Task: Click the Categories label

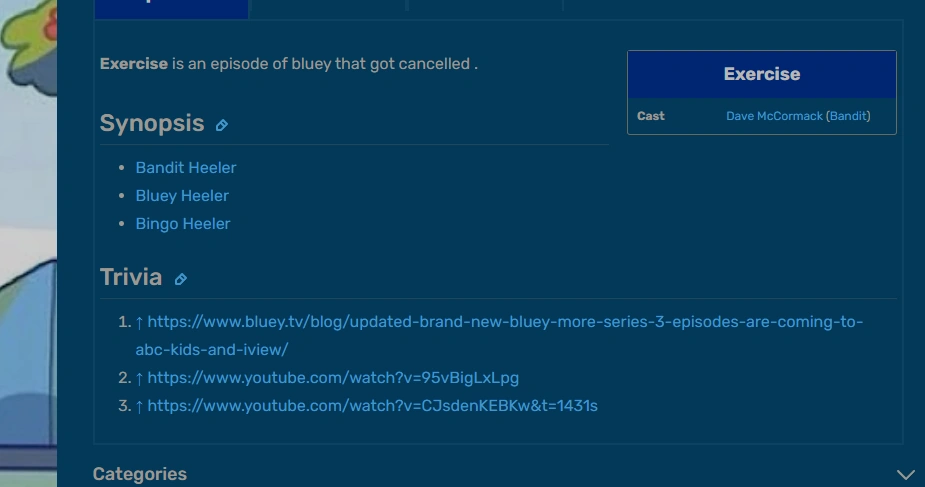Action: click(x=140, y=474)
